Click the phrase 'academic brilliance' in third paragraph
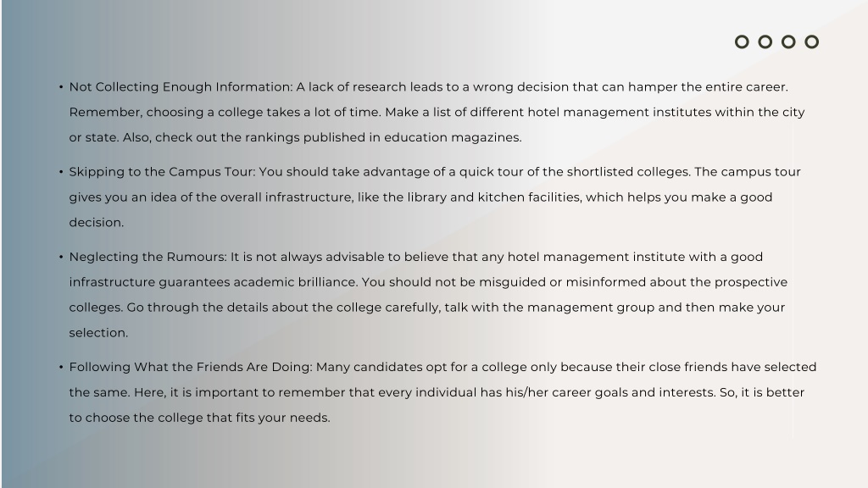Screen dimensions: 868x488 (x=296, y=282)
